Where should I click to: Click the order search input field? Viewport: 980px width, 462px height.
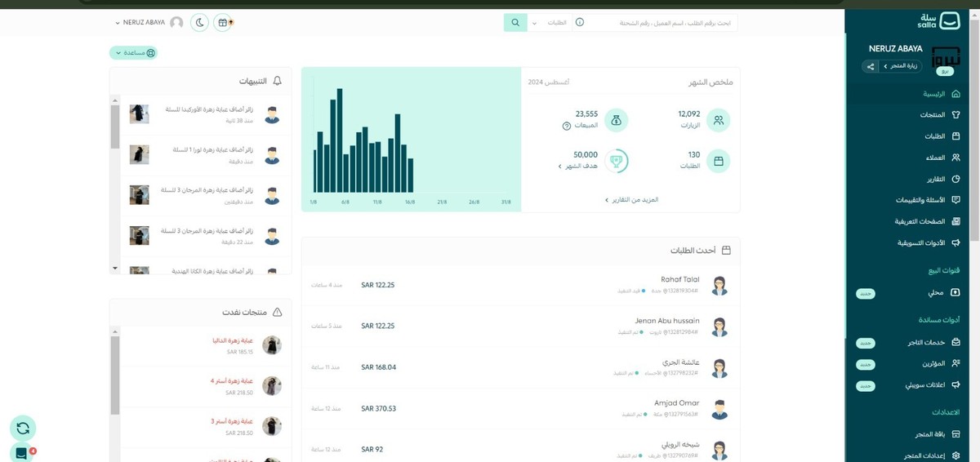[661, 22]
